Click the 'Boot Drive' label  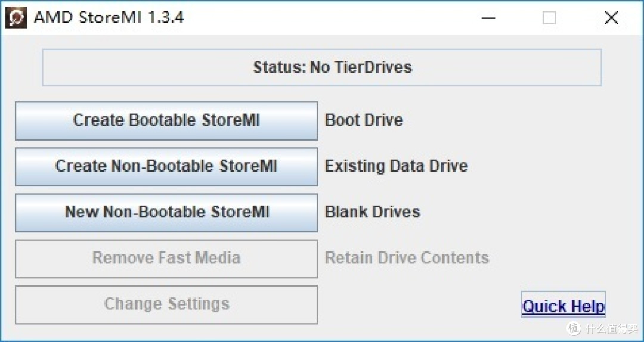click(364, 120)
